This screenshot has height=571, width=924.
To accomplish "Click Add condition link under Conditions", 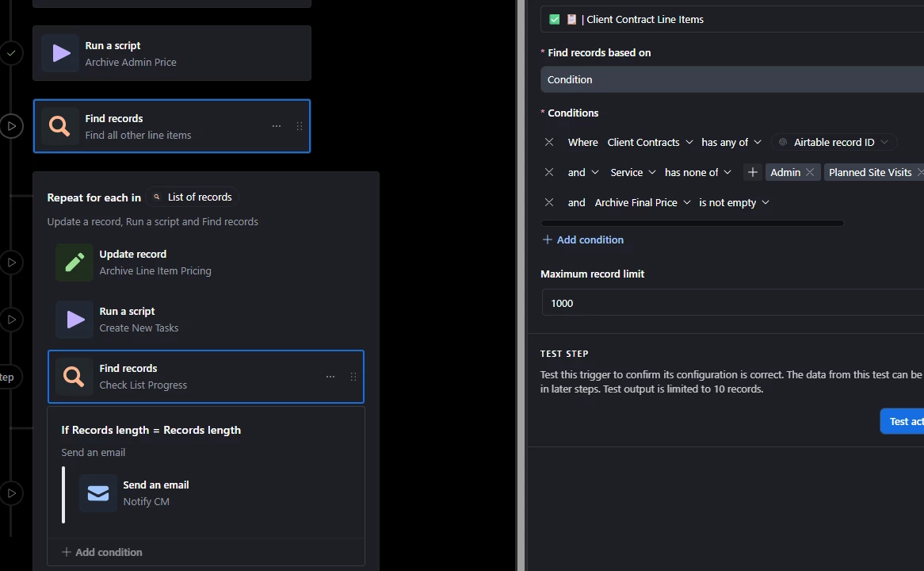I will coord(582,240).
